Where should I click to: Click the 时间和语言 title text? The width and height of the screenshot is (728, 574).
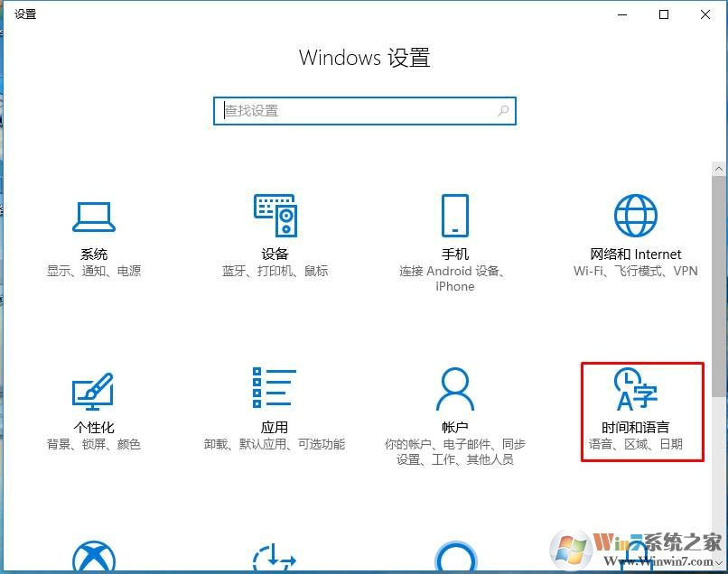[636, 428]
